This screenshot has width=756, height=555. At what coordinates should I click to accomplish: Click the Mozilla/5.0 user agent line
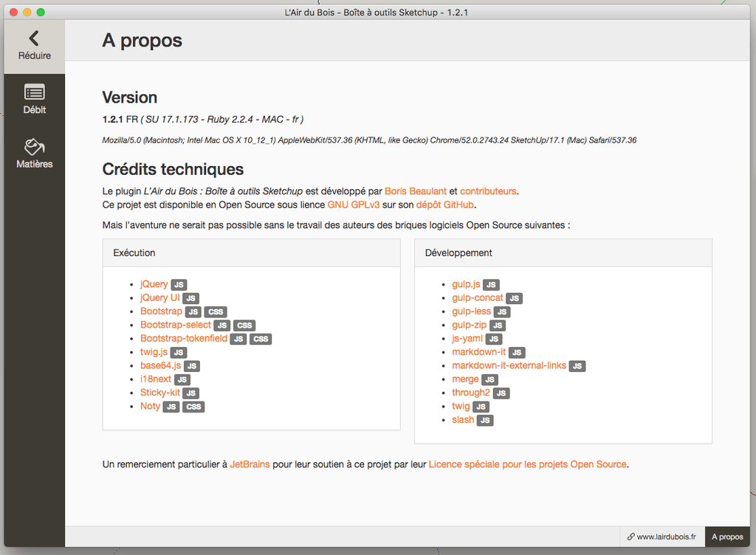tap(369, 140)
